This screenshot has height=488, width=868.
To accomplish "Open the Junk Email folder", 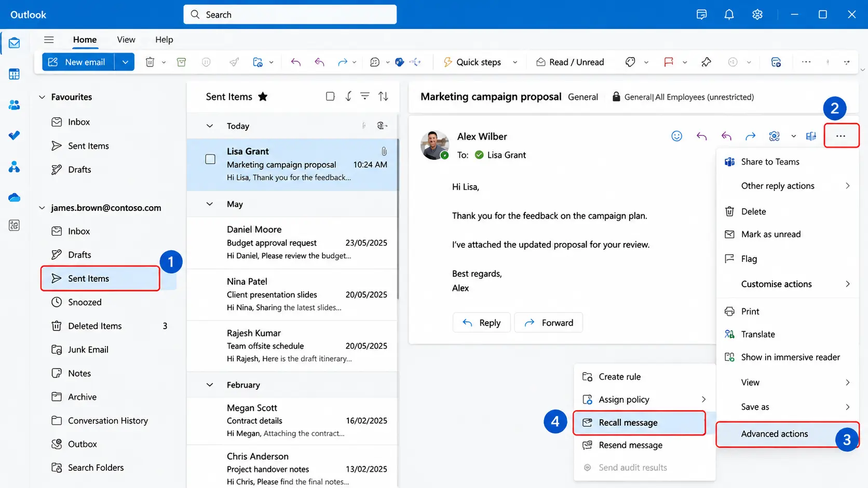I will pyautogui.click(x=109, y=350).
